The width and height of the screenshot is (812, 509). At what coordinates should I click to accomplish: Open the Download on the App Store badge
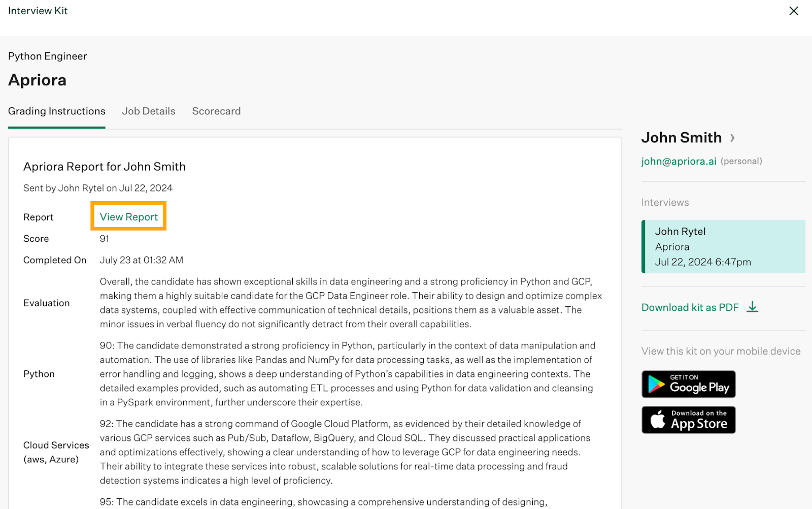pyautogui.click(x=688, y=420)
